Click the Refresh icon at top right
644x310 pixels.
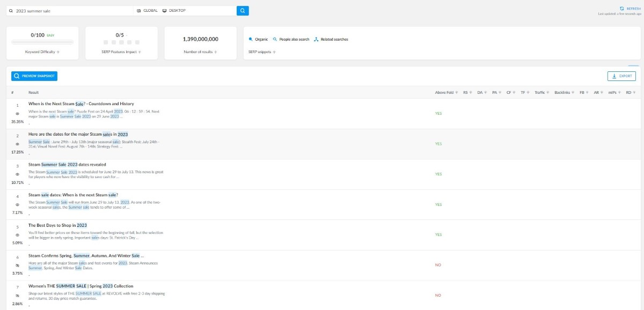pos(621,9)
